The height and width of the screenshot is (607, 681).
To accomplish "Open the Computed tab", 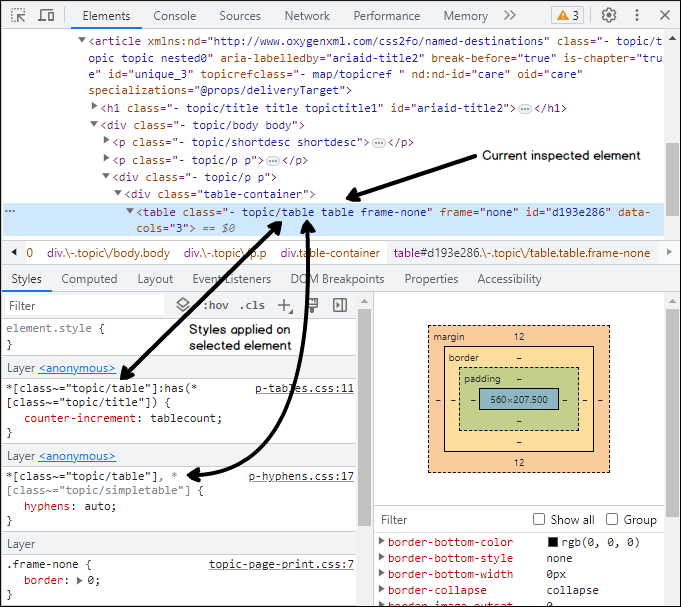I will point(89,279).
